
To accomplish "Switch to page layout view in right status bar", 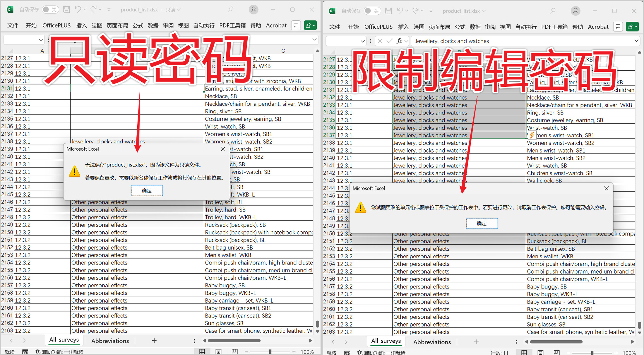I will tap(540, 352).
